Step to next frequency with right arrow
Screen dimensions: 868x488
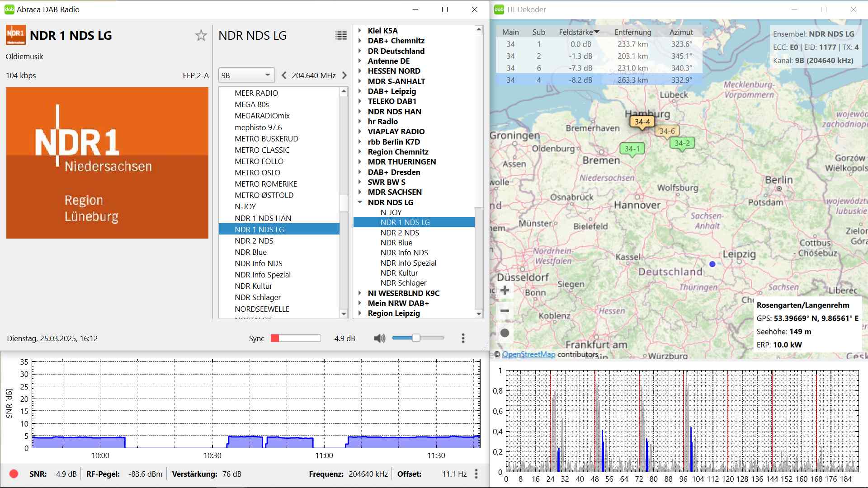(x=344, y=75)
